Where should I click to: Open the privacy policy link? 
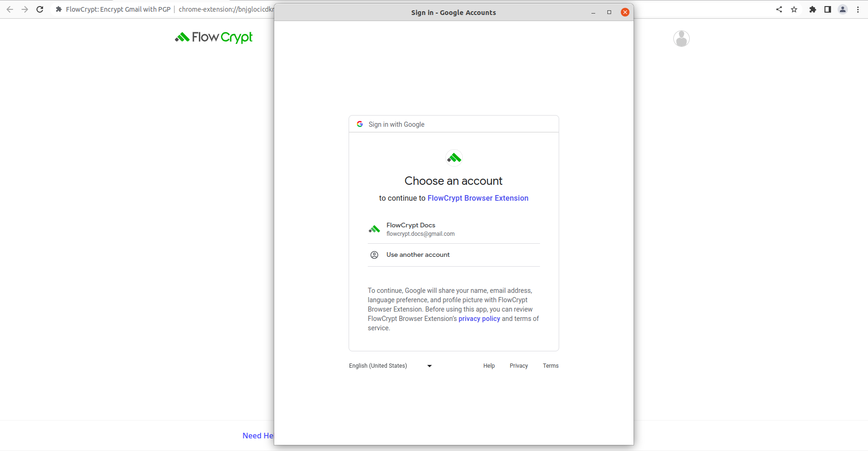point(479,319)
